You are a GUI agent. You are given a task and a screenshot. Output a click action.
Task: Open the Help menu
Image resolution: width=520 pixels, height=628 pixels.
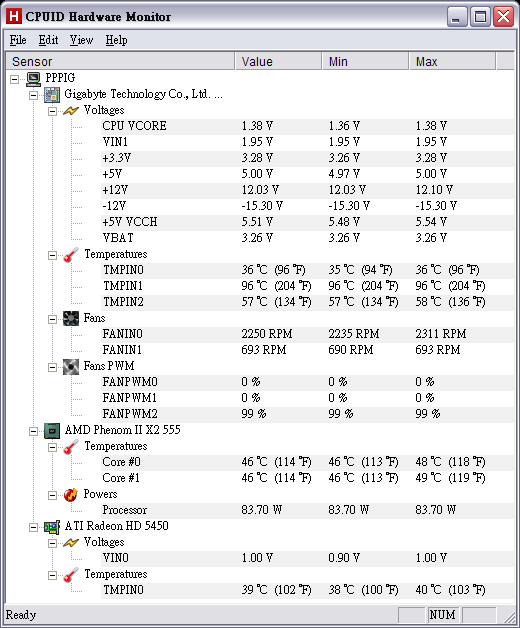tap(117, 40)
